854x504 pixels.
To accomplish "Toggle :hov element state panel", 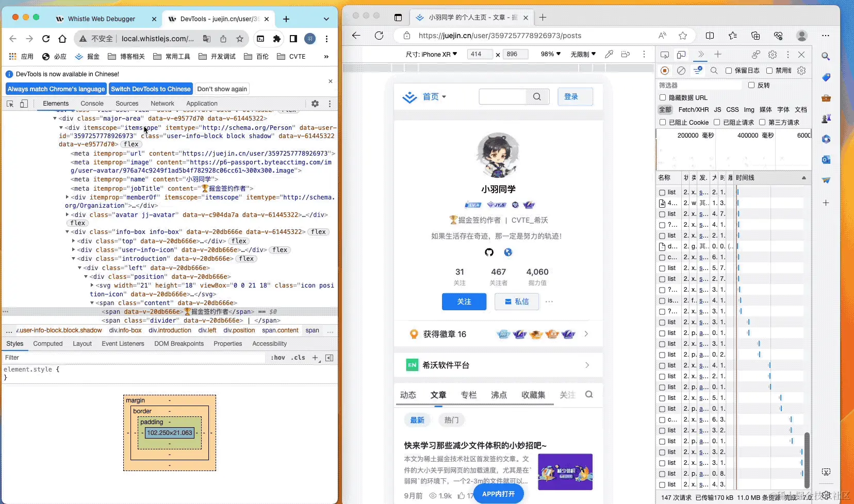I will 278,358.
